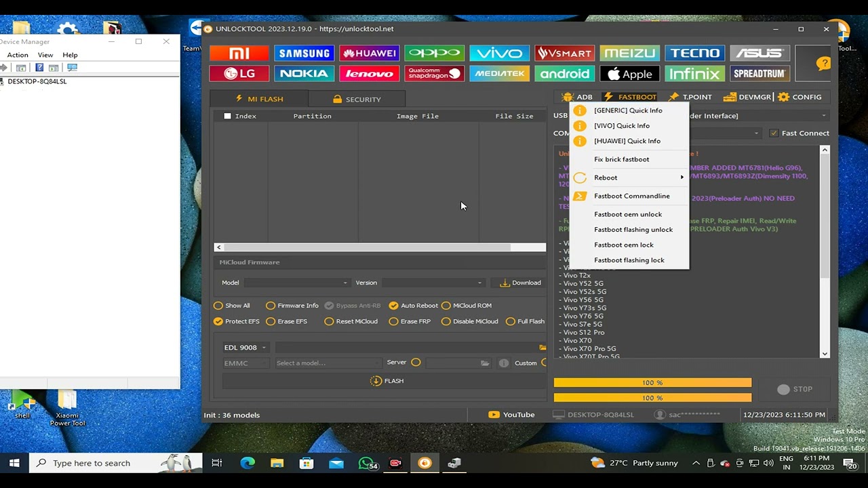Select the Huawei brand icon

(369, 53)
